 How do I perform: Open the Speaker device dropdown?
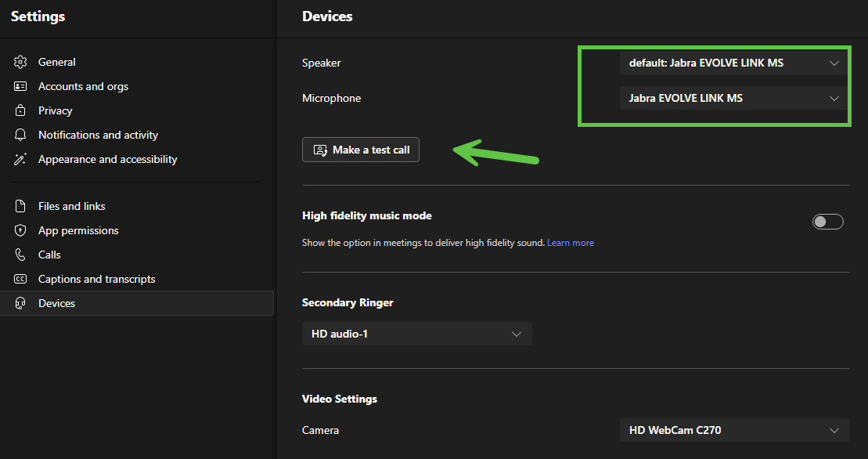[x=733, y=63]
